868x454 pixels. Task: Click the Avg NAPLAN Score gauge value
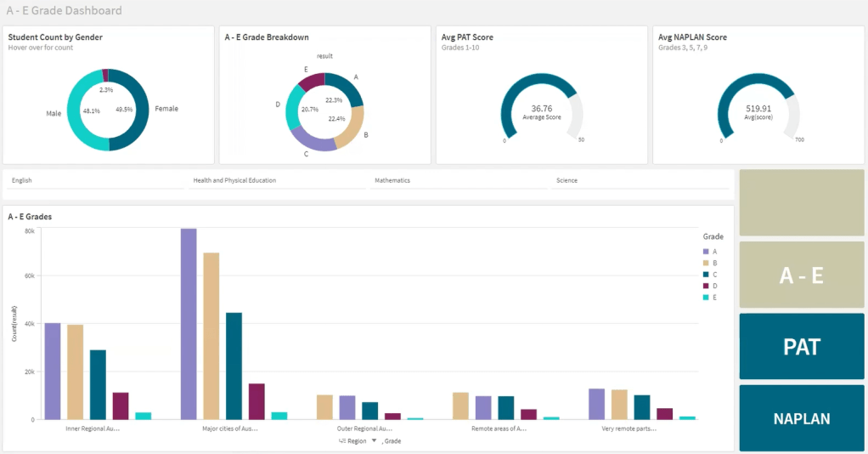pos(758,109)
